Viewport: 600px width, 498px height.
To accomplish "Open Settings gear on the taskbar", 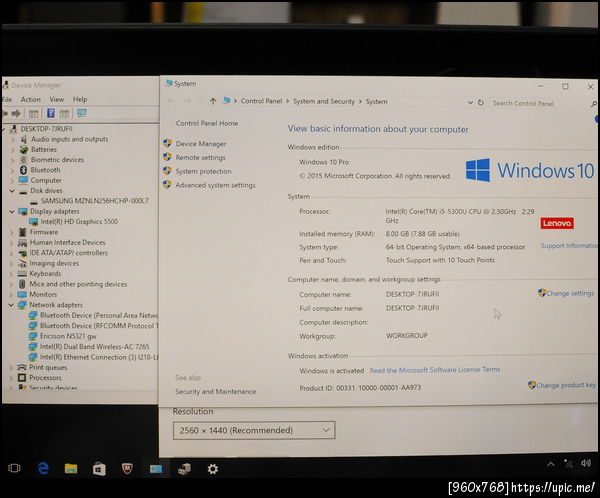I will click(213, 469).
